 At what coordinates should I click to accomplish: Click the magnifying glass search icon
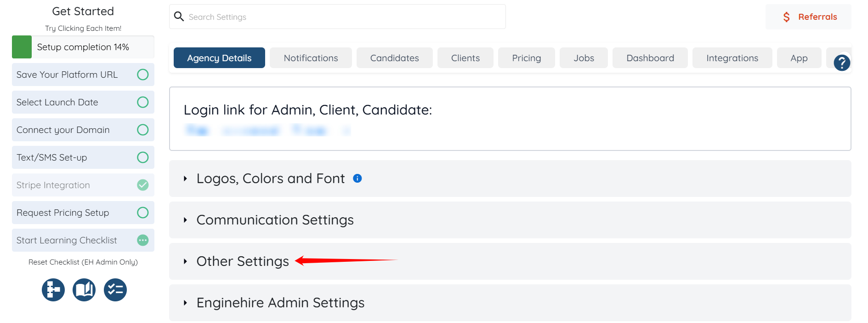click(179, 17)
